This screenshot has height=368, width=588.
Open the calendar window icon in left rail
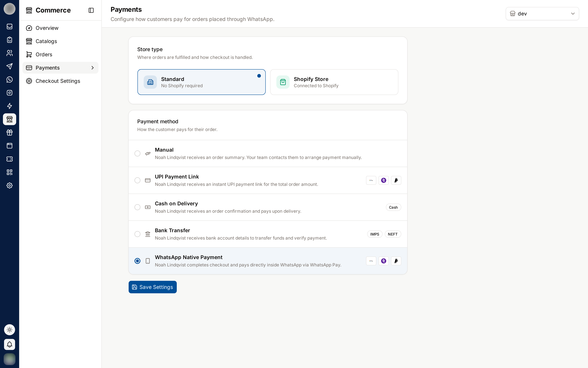[10, 146]
